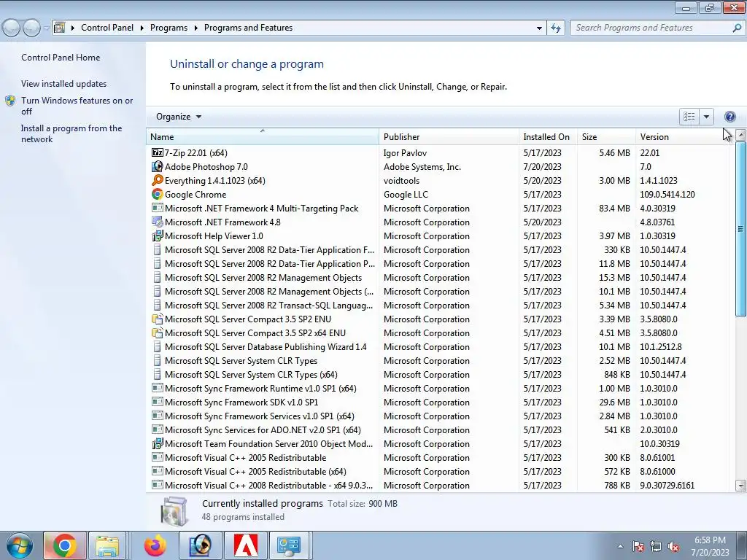The width and height of the screenshot is (747, 560).
Task: Click the refresh button beside address bar
Action: [555, 28]
